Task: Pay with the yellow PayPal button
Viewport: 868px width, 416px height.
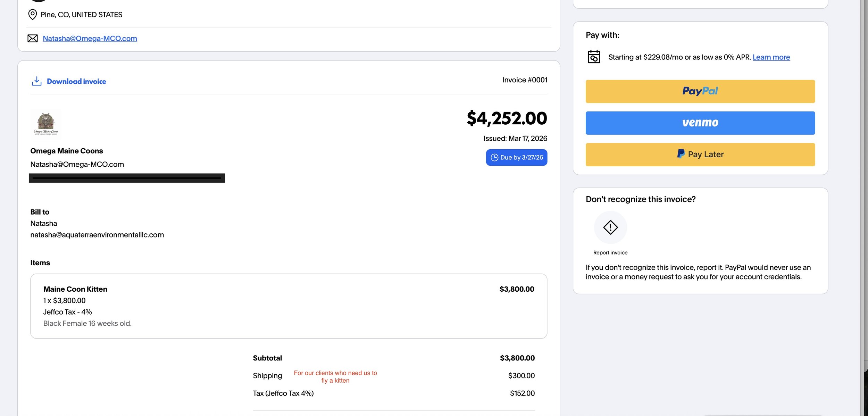Action: pos(700,91)
